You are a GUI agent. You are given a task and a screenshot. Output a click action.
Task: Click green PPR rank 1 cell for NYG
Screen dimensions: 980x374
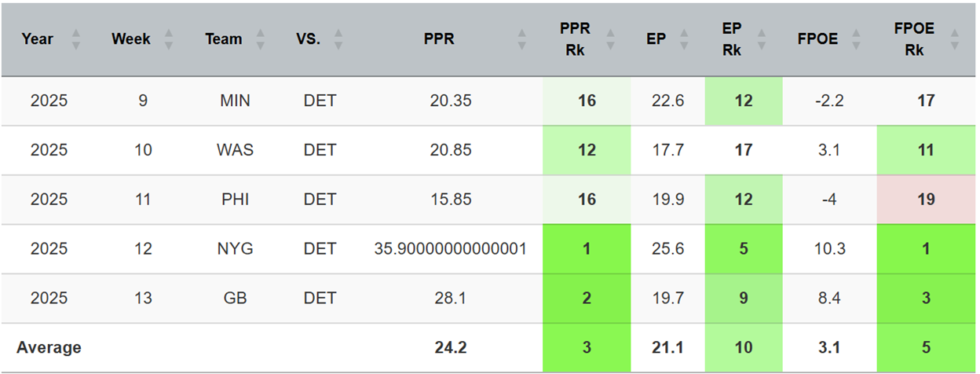click(587, 249)
